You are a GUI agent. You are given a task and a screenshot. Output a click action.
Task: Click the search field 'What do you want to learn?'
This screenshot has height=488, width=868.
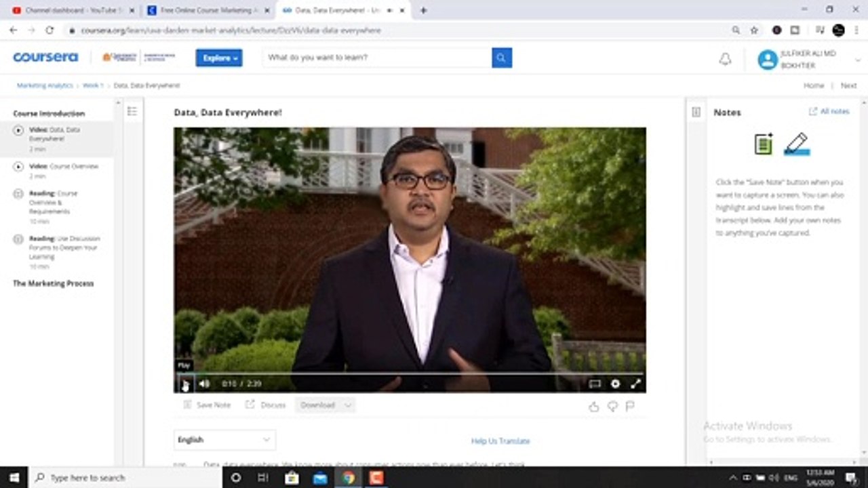377,58
